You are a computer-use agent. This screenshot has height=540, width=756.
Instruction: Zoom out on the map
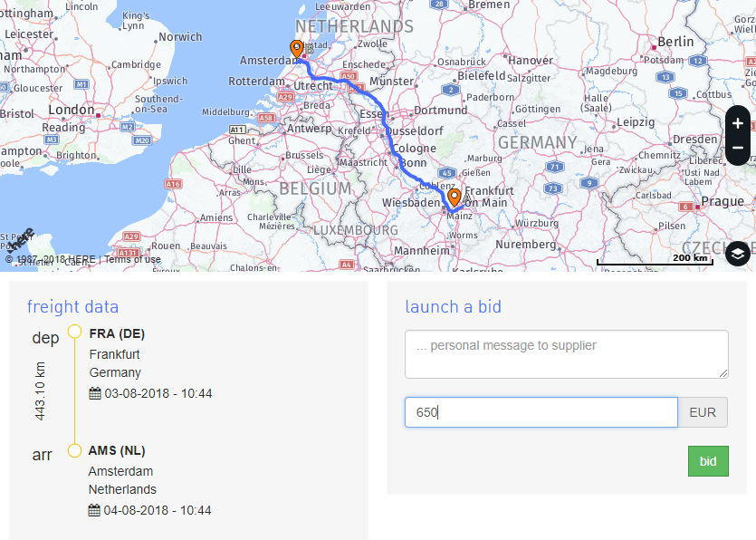tap(738, 148)
